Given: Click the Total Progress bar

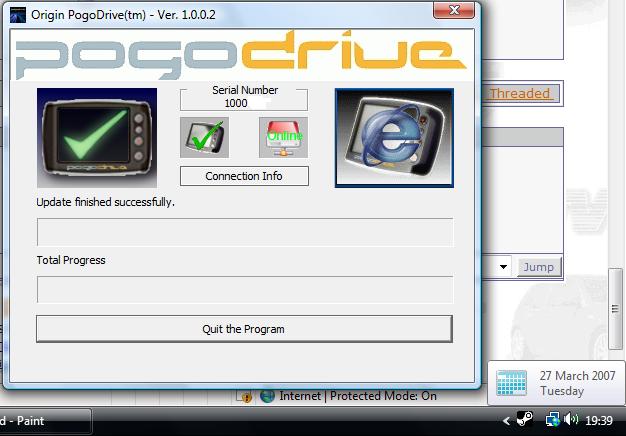Looking at the screenshot, I should click(x=245, y=289).
